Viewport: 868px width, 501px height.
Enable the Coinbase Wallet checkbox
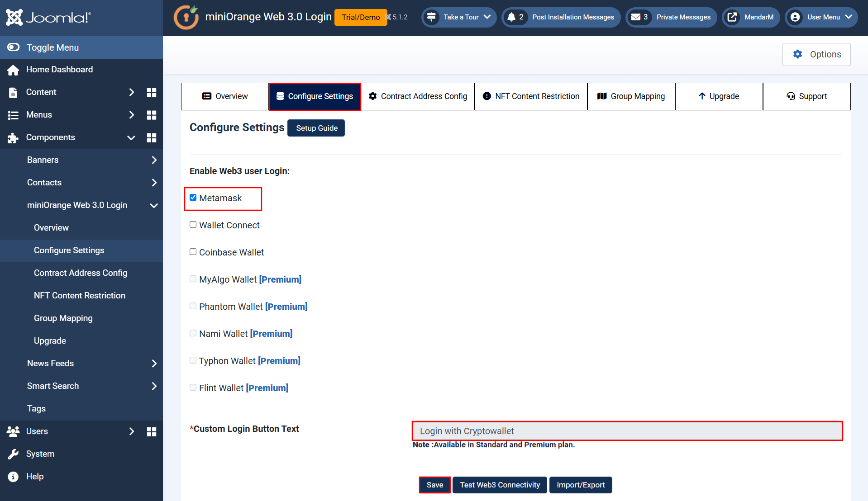pyautogui.click(x=193, y=252)
